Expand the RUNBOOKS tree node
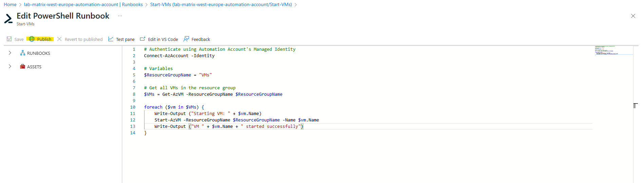 10,53
